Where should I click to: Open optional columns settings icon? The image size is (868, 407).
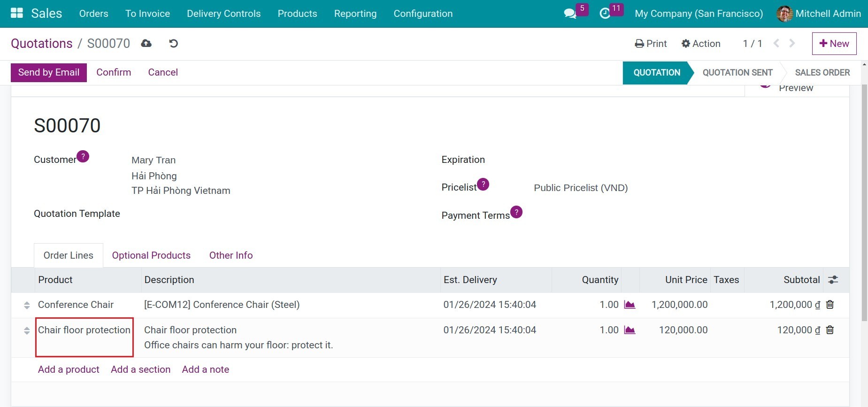(833, 280)
